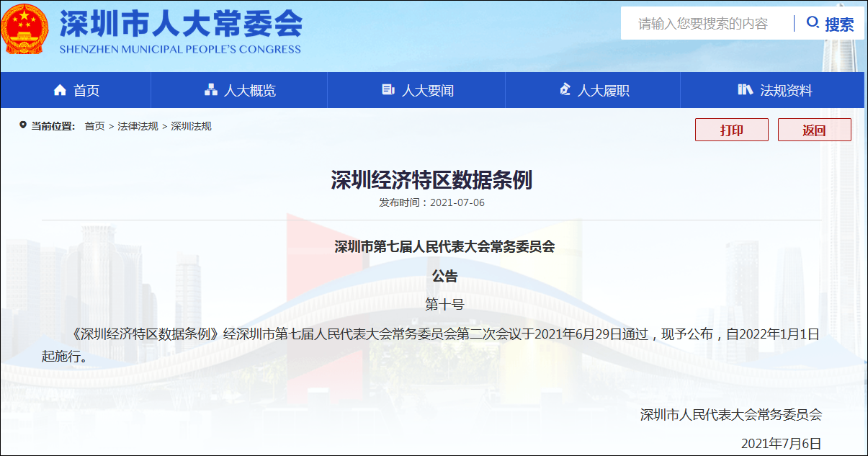868x456 pixels.
Task: Click the location pin icon beside 当前位置
Action: pyautogui.click(x=23, y=125)
